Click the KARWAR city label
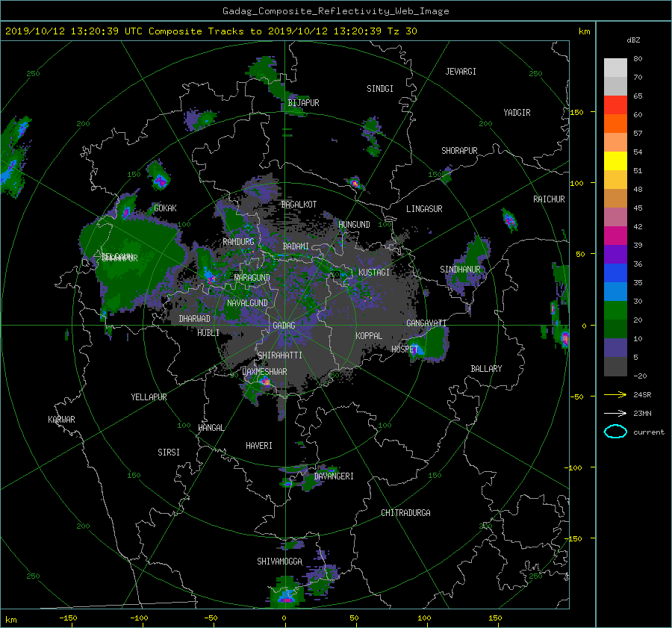This screenshot has height=628, width=672. [x=61, y=420]
